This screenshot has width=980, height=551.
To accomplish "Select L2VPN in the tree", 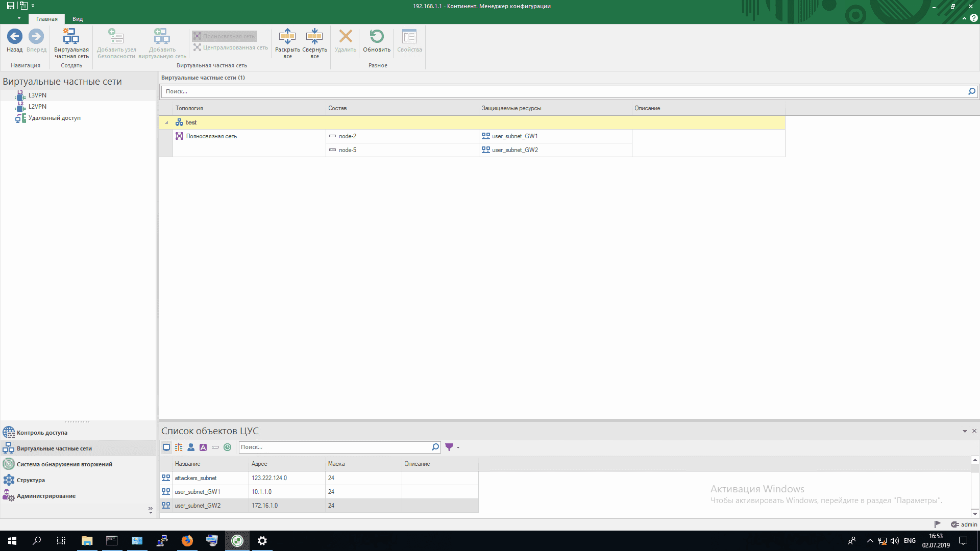I will 37,107.
